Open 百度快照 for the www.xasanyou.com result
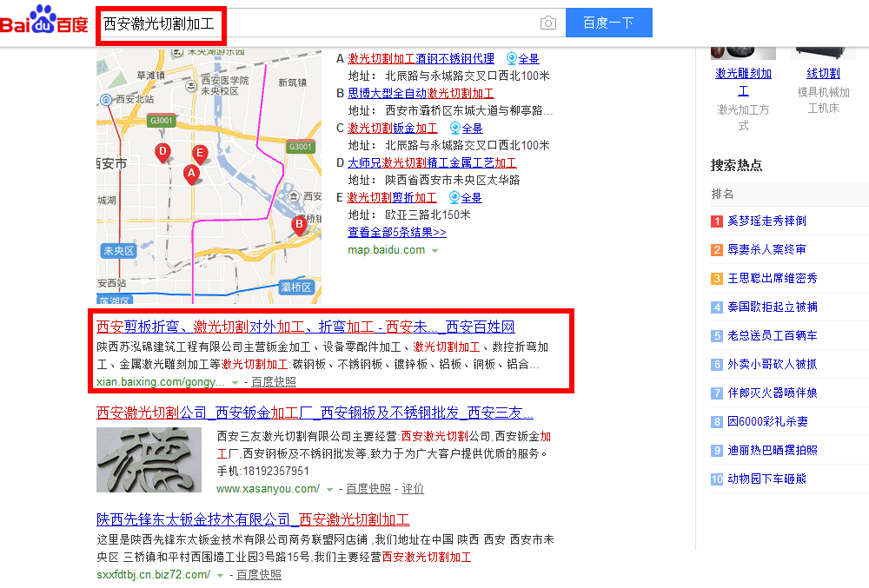This screenshot has width=869, height=588. (368, 489)
